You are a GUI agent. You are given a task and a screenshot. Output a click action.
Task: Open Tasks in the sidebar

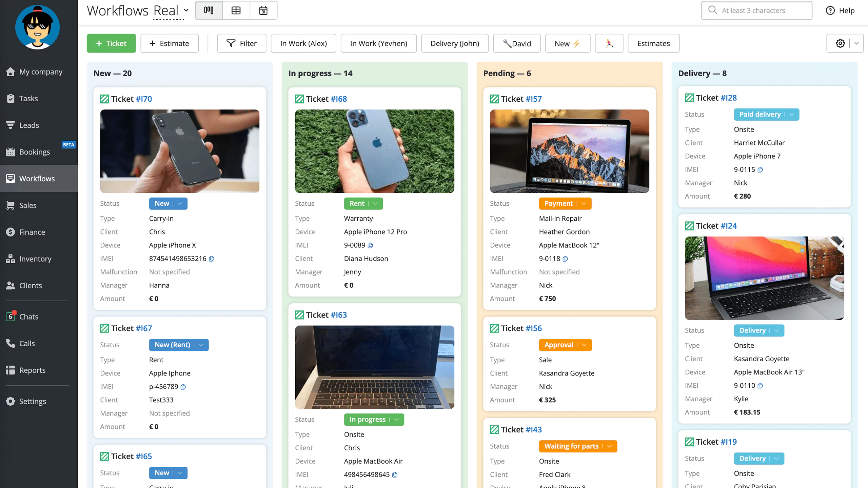coord(39,99)
